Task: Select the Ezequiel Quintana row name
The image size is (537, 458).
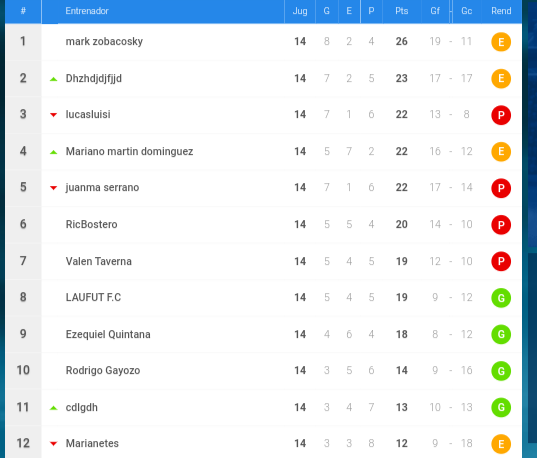Action: click(108, 334)
